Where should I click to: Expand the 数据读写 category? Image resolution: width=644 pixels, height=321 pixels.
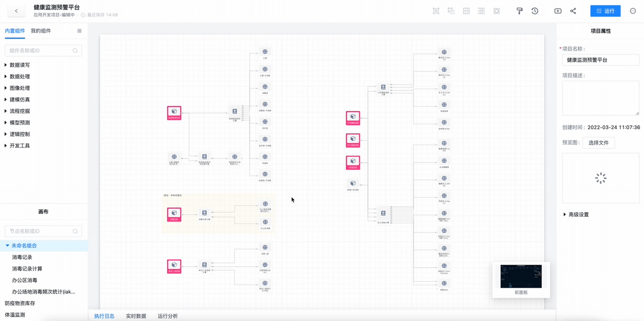(x=6, y=65)
